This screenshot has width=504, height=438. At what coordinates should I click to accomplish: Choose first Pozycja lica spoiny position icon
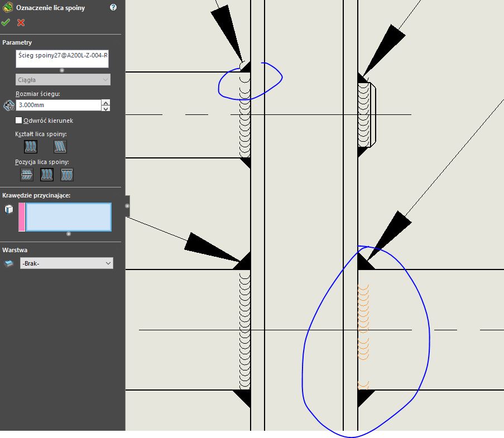(27, 175)
